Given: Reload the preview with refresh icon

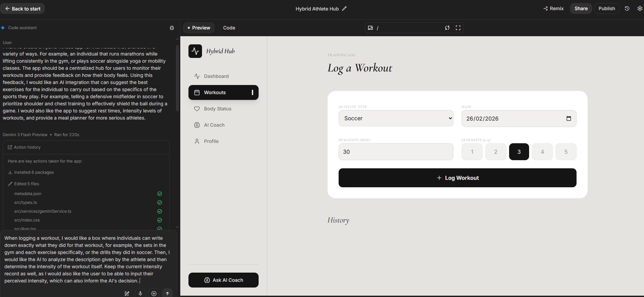Looking at the screenshot, I should click(447, 28).
